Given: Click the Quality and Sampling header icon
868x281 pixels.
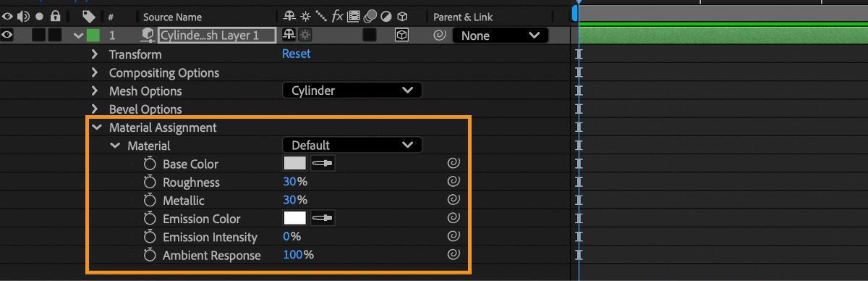Looking at the screenshot, I should click(x=321, y=16).
